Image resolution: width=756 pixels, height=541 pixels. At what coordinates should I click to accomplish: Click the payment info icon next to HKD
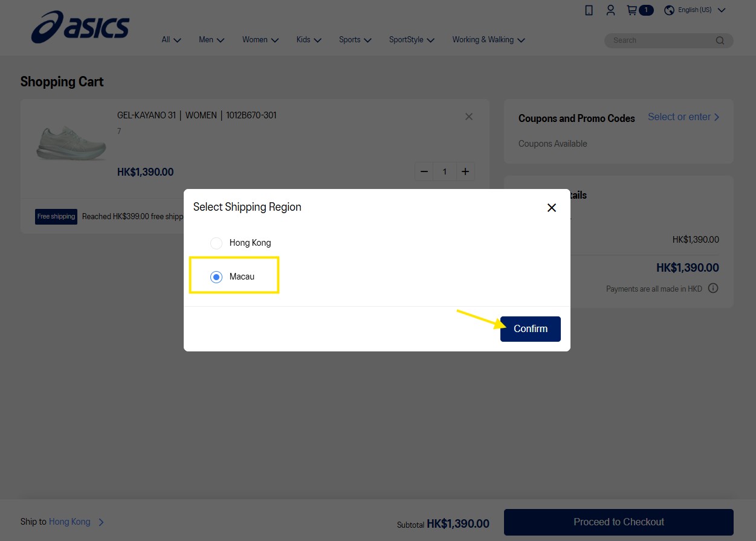coord(713,288)
